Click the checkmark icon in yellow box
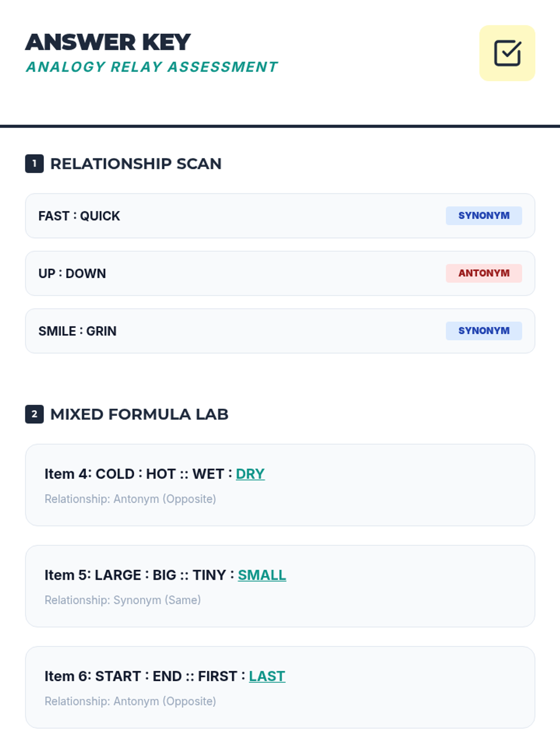The height and width of the screenshot is (747, 560). click(507, 53)
